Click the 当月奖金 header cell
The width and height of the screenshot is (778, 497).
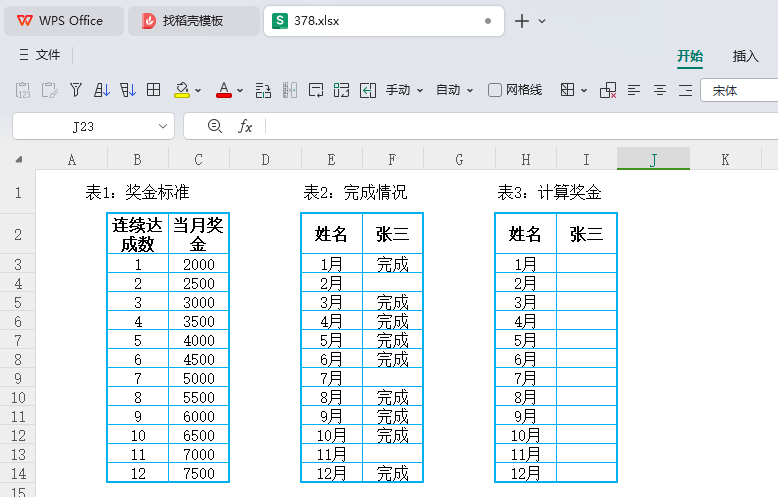198,234
